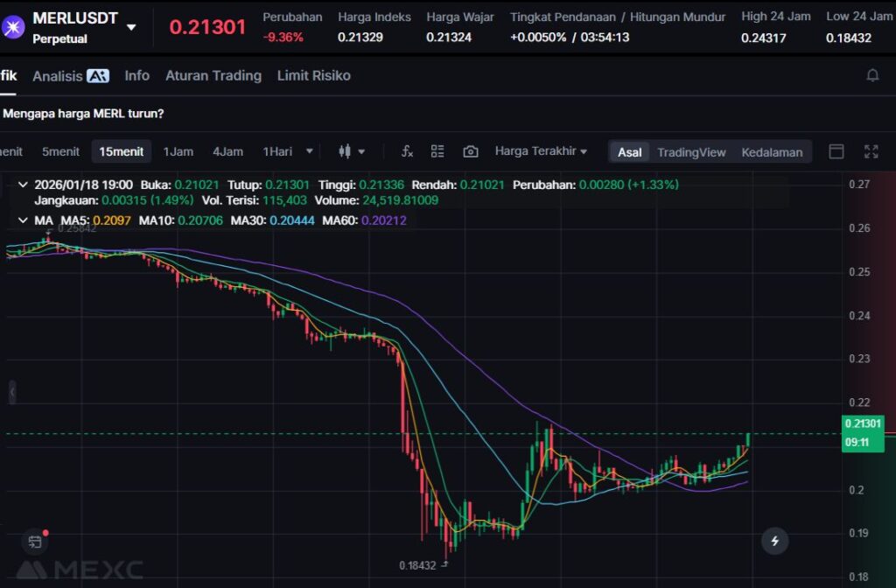
Task: Enter fullscreen chart mode
Action: coord(871,151)
